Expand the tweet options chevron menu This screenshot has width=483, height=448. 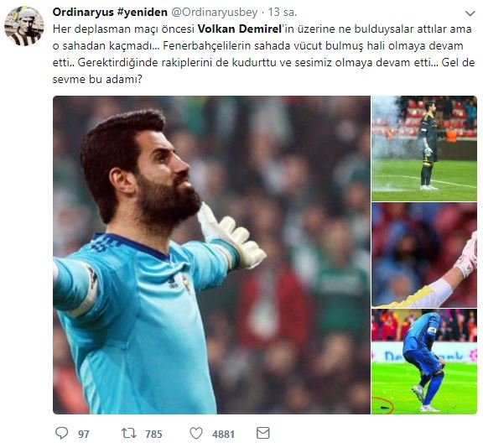tap(470, 13)
